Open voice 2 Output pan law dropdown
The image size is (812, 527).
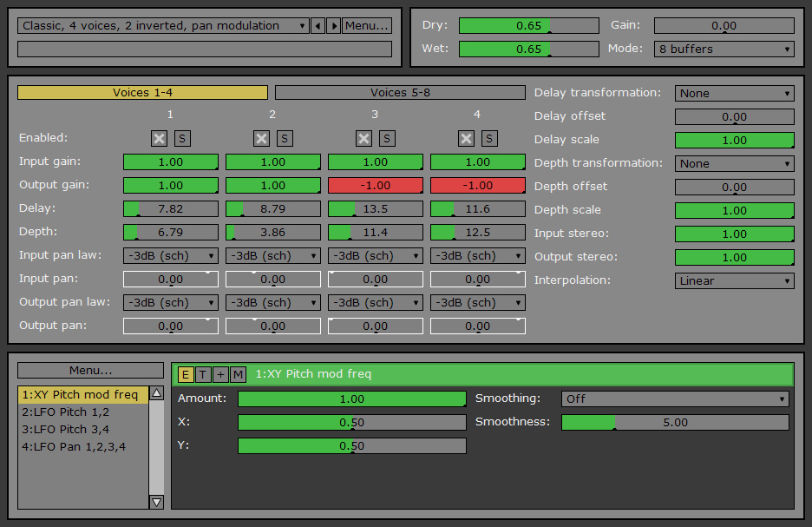coord(273,303)
